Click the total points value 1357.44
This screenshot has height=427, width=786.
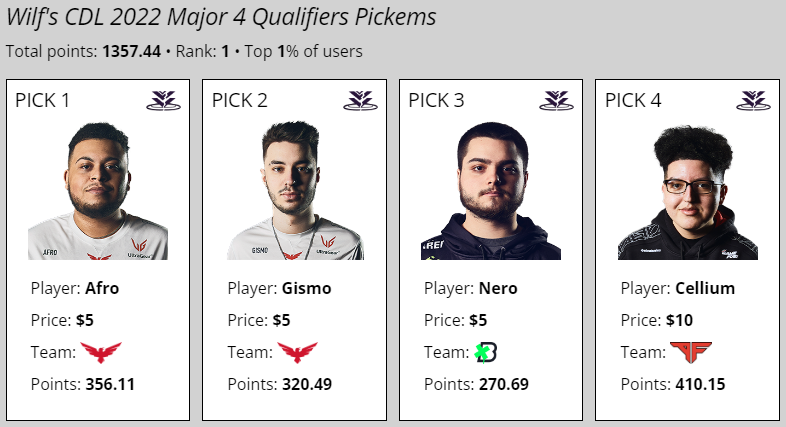132,51
